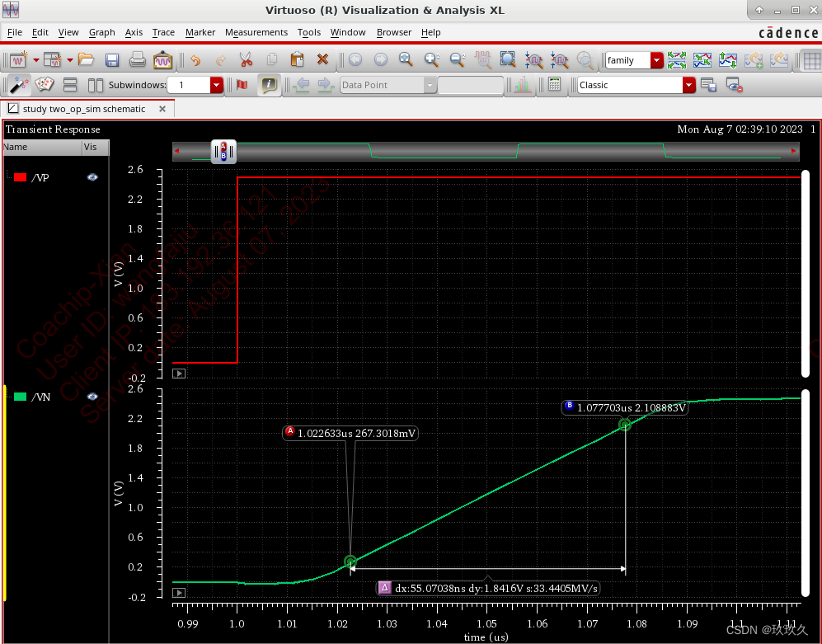The height and width of the screenshot is (644, 822).
Task: Click marker B label on VN waveform
Action: [x=625, y=407]
